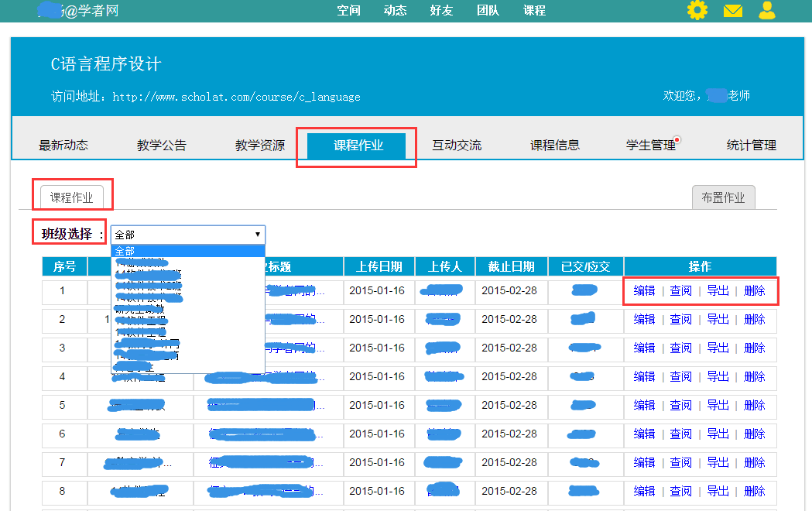Select the 课程作业 sub-tab
The image size is (812, 511).
coord(72,197)
